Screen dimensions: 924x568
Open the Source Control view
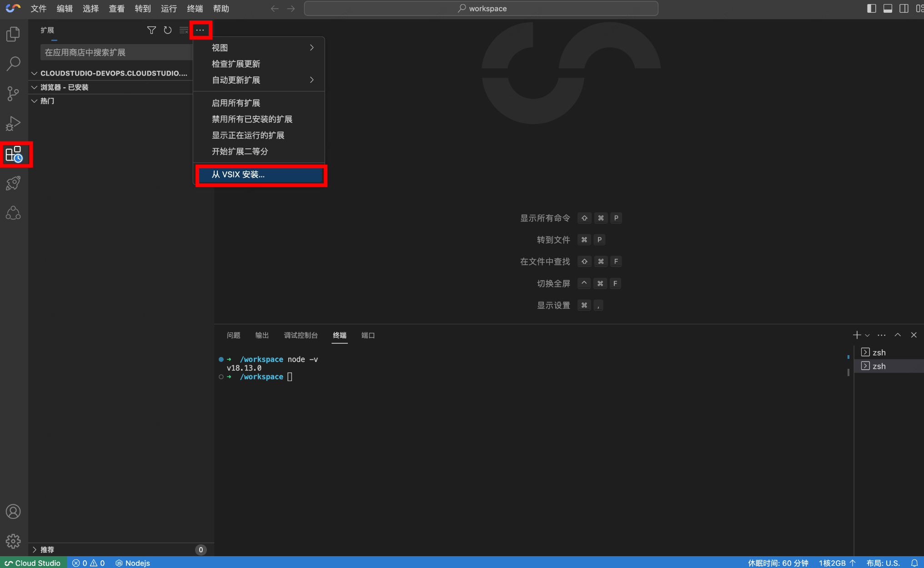(13, 94)
